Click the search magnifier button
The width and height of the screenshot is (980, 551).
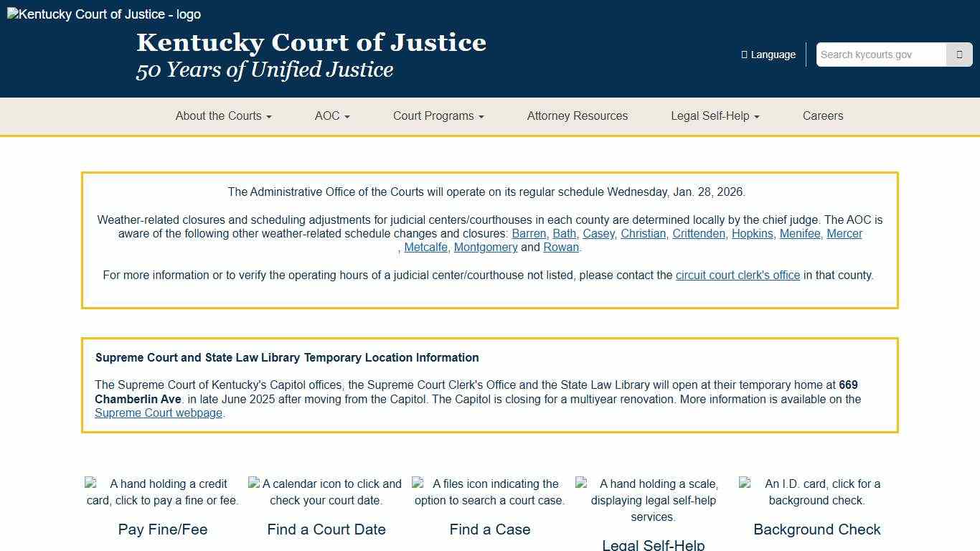pos(959,55)
